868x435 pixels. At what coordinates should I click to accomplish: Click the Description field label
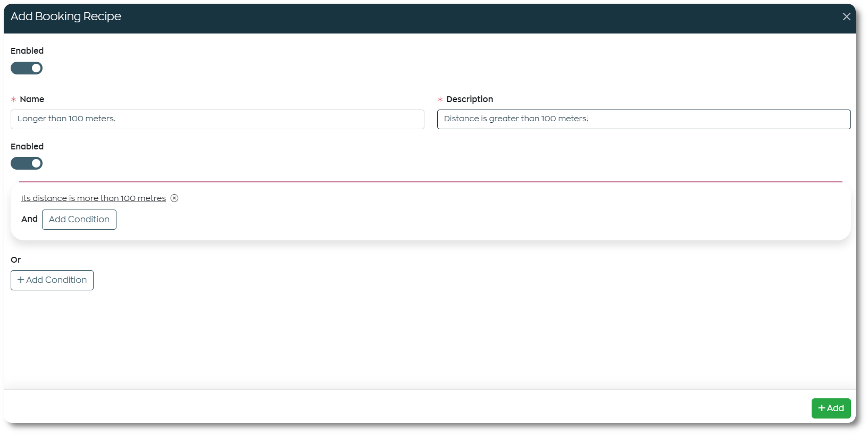[x=470, y=99]
